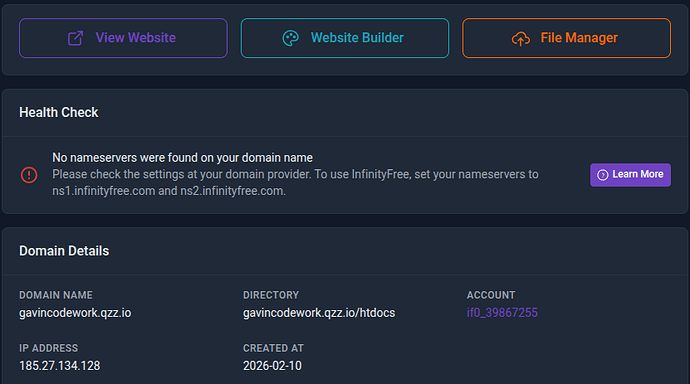The height and width of the screenshot is (384, 690).
Task: Click the Domain Details heading
Action: point(64,251)
